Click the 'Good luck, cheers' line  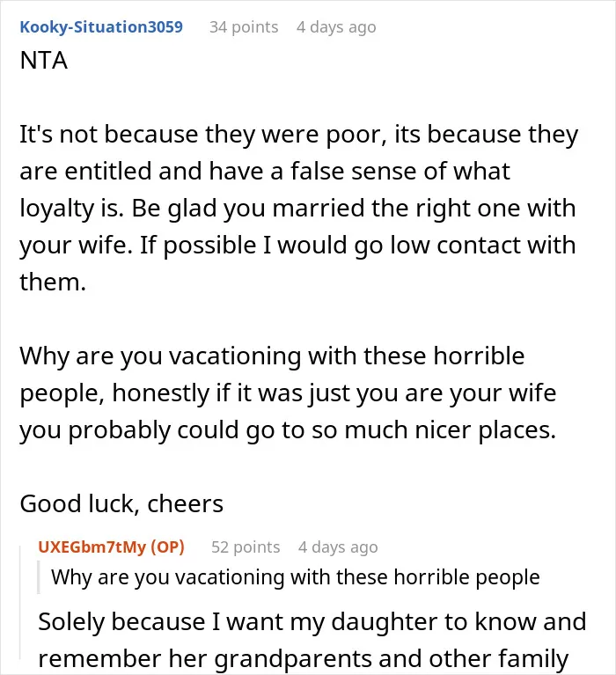tap(121, 503)
